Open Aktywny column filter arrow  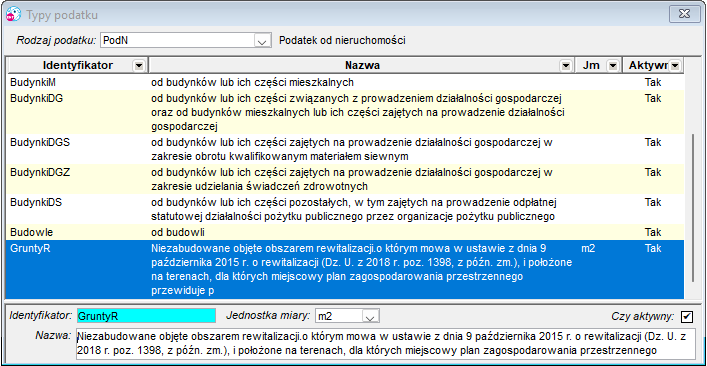[x=675, y=66]
